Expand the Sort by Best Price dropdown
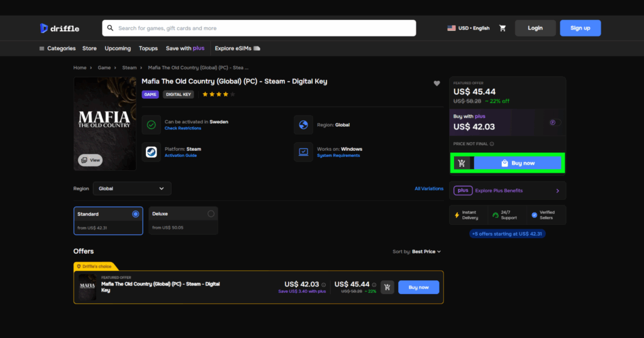This screenshot has width=644, height=338. coord(417,251)
